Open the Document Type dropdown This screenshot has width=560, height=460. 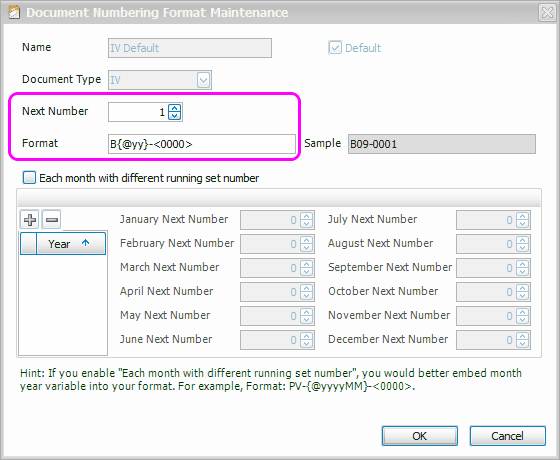(203, 80)
